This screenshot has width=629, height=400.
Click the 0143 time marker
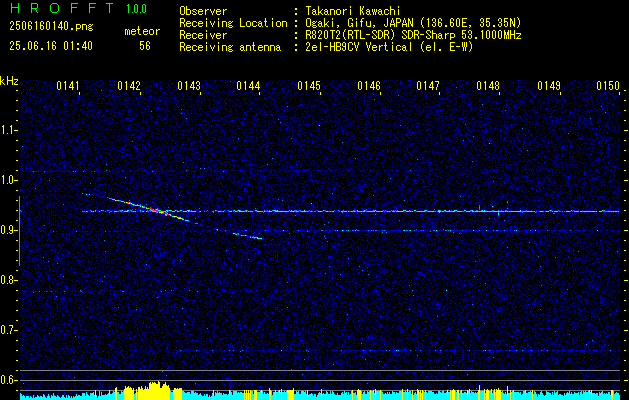pos(189,86)
